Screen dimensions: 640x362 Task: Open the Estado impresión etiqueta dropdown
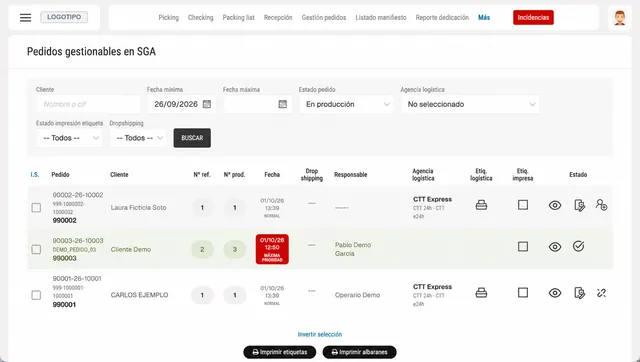69,138
